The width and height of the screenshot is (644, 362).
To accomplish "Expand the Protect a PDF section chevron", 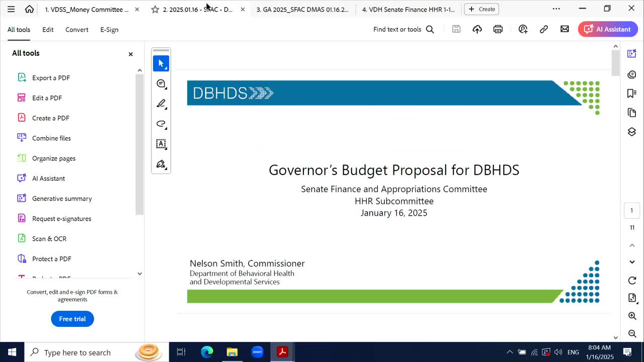I will 139,274.
